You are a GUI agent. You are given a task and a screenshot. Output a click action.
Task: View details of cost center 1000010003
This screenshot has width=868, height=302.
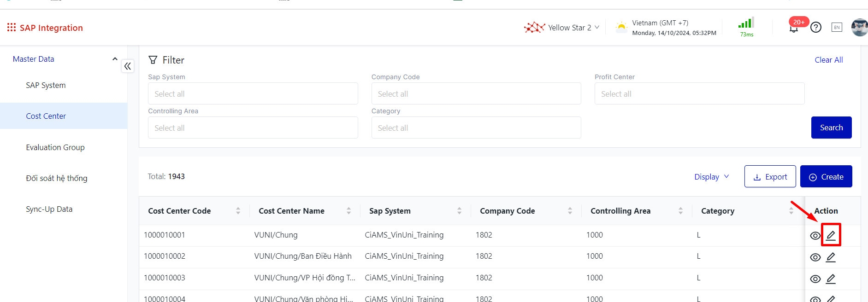click(x=815, y=279)
